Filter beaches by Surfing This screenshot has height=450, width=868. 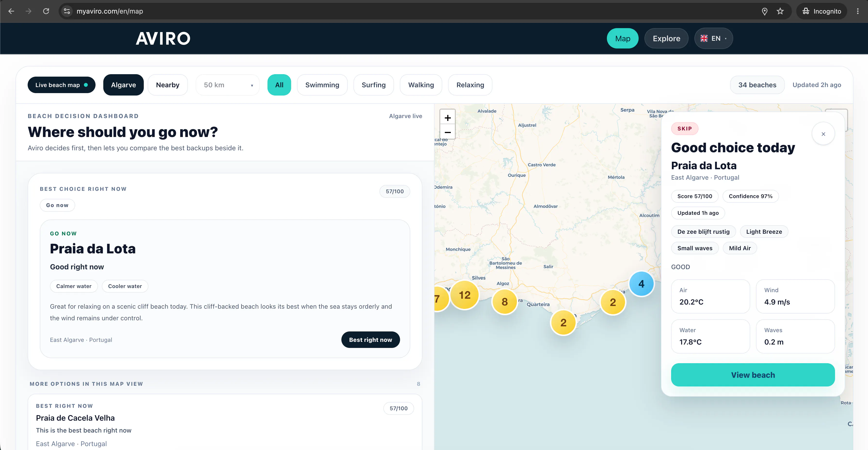(x=373, y=85)
